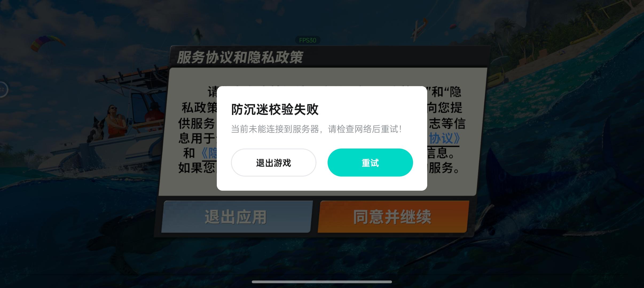Choose 退出游戏 to quit the game

(273, 162)
